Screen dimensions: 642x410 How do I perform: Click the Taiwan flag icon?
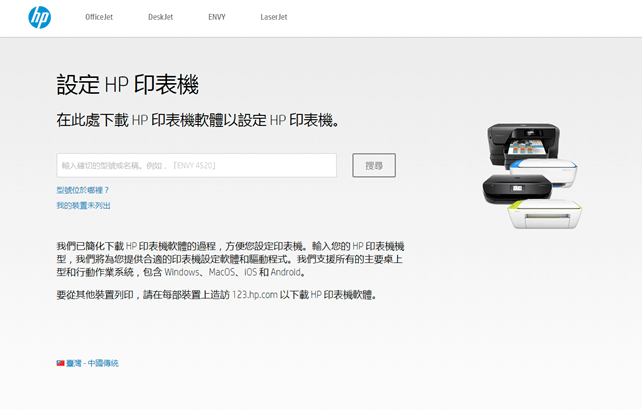(61, 363)
